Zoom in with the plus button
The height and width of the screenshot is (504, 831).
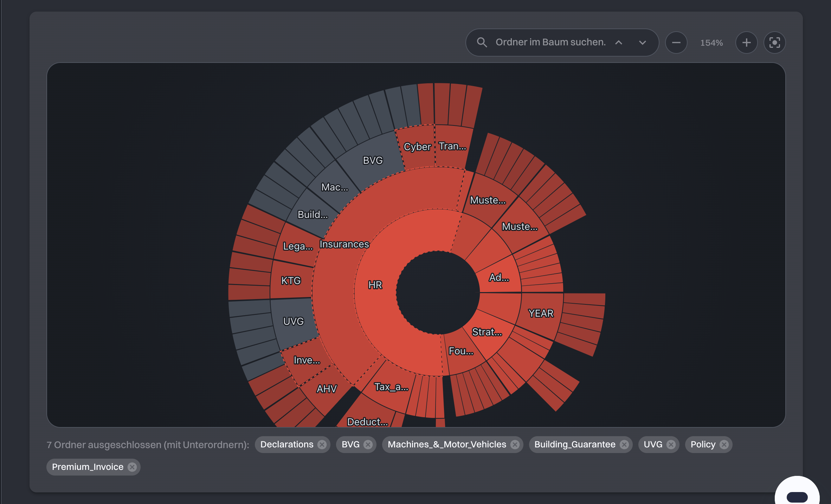coord(746,43)
